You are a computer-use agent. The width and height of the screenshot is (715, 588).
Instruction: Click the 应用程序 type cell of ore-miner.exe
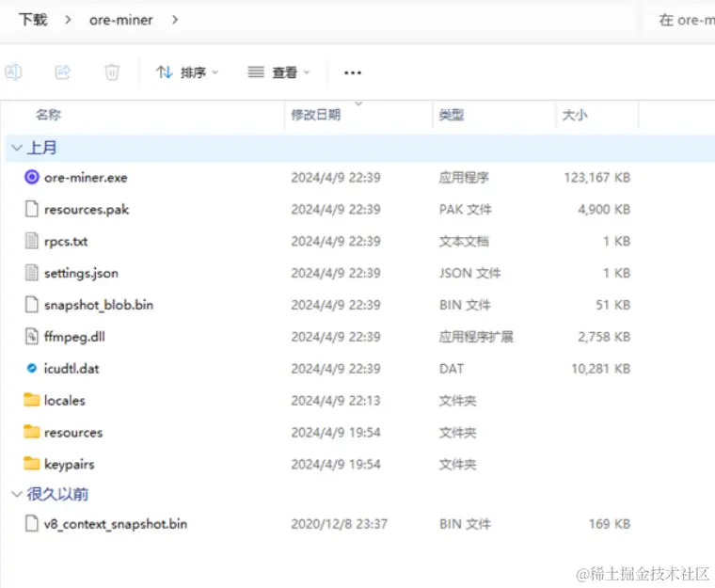click(x=464, y=177)
